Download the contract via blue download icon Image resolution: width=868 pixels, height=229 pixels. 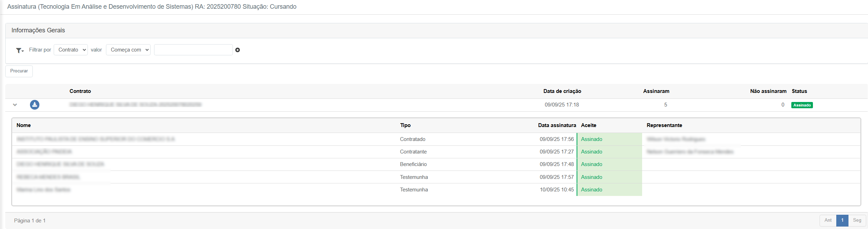(35, 105)
